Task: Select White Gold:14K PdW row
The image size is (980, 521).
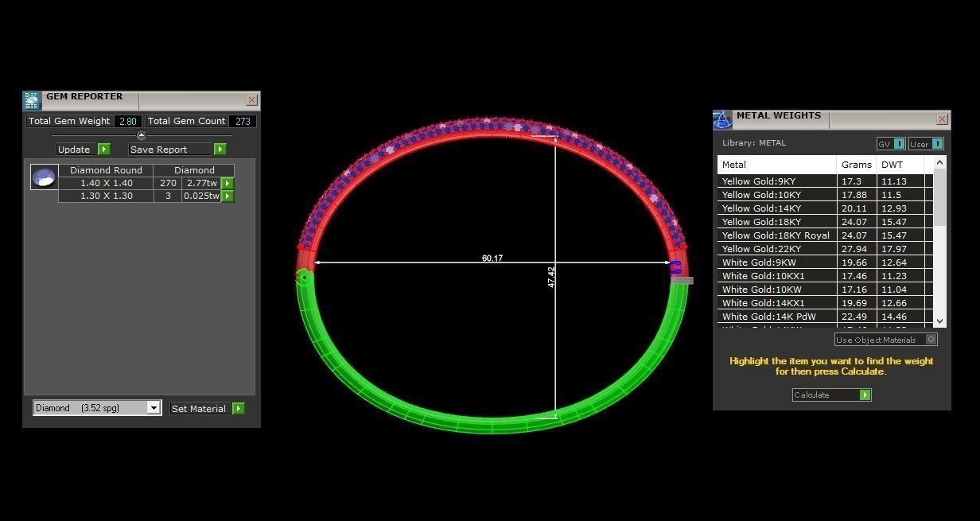Action: [x=825, y=317]
